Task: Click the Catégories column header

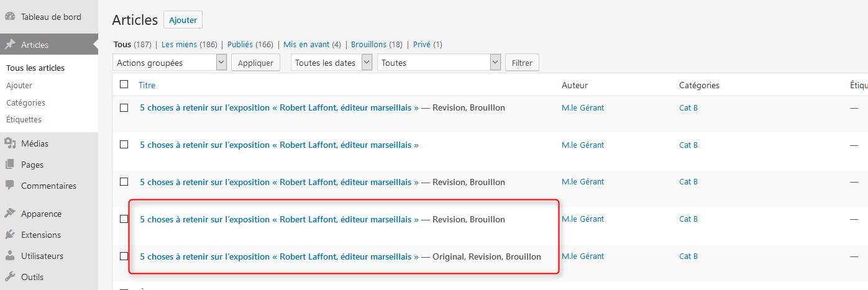Action: [x=700, y=85]
